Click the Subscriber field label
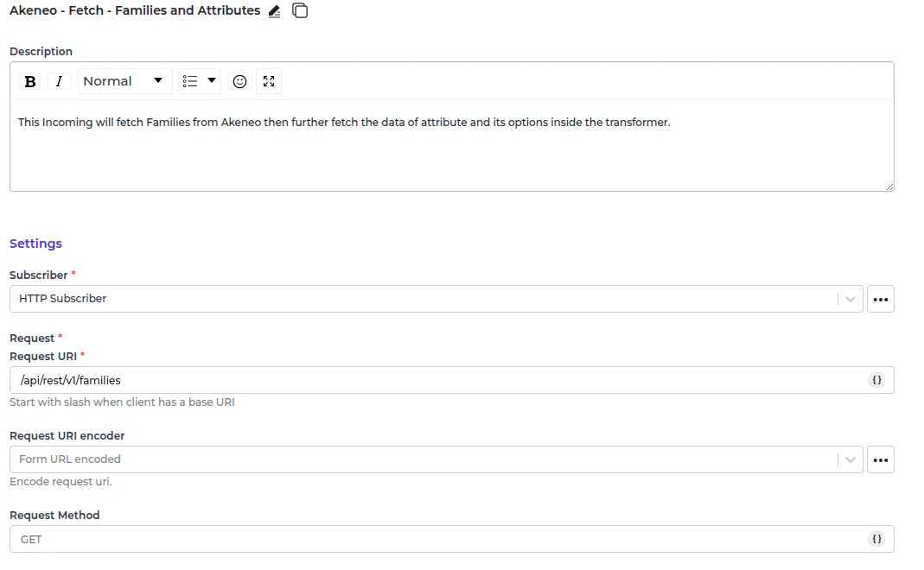This screenshot has height=570, width=924. (38, 275)
